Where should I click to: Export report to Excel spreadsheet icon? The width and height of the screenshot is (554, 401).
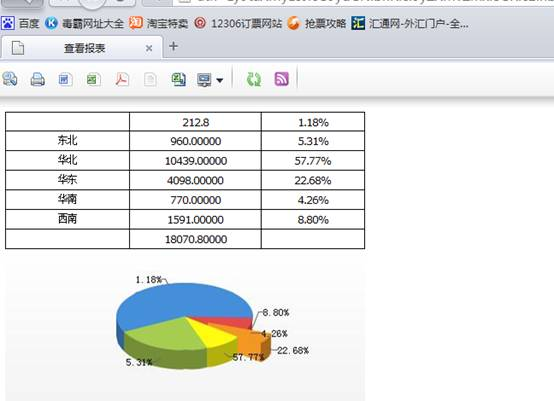(94, 79)
